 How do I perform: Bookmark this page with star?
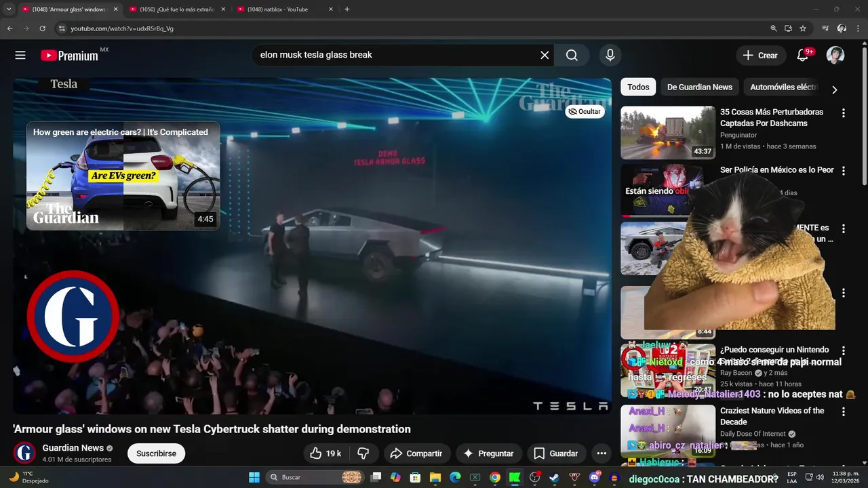coord(803,28)
